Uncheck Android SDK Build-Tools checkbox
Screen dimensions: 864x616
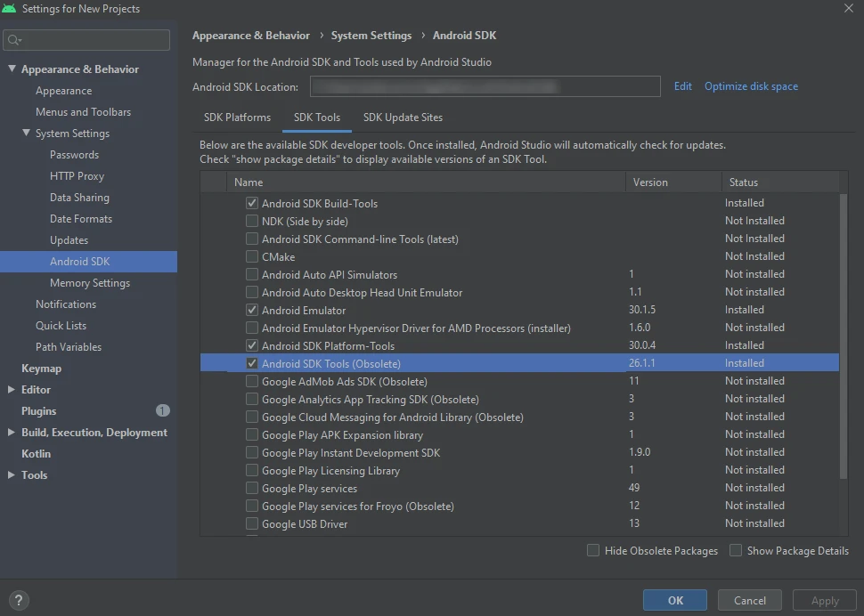(x=252, y=204)
